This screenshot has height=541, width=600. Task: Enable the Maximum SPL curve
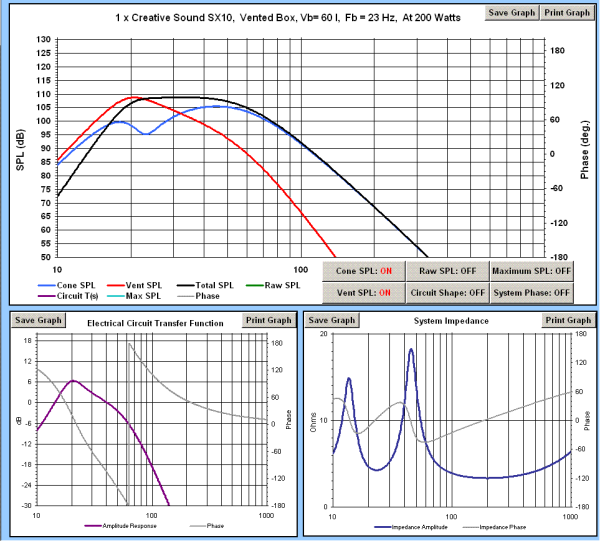click(x=534, y=271)
